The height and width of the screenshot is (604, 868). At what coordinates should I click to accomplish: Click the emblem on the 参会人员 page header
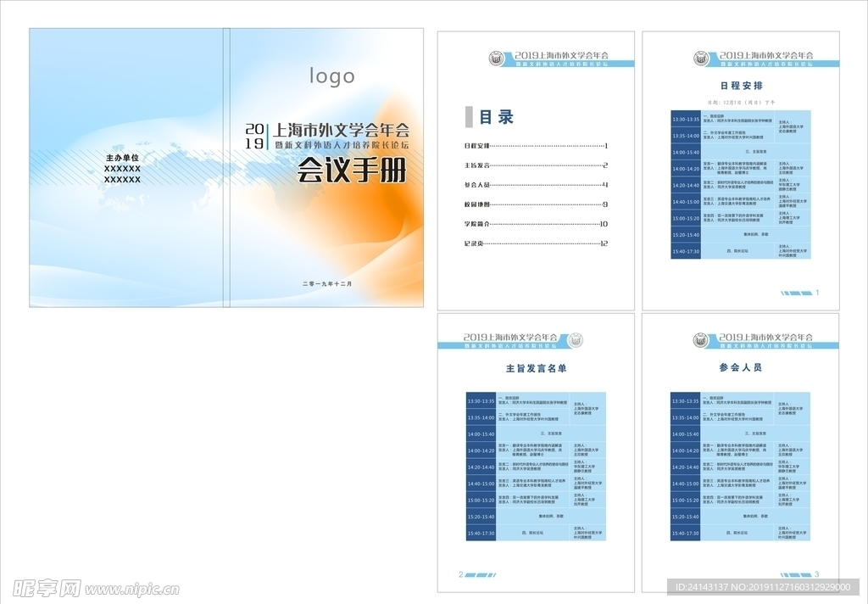[x=701, y=340]
